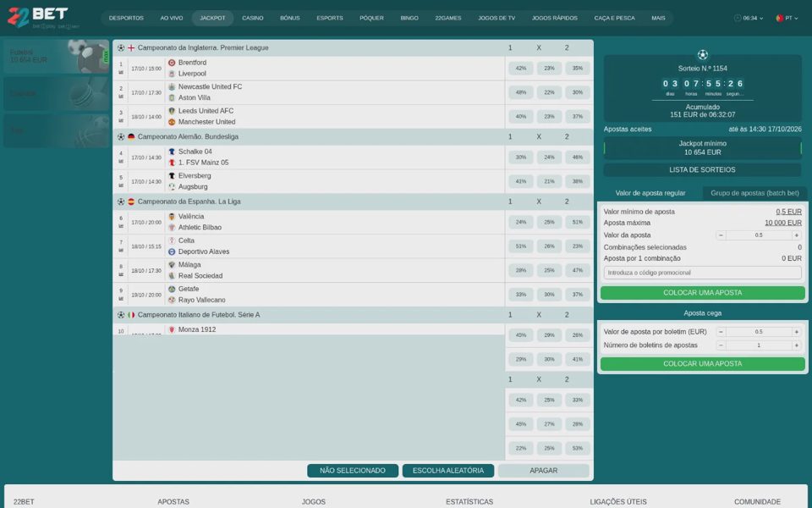Viewport: 812px width, 508px height.
Task: Expand the MAIS menu in navigation
Action: (x=658, y=18)
